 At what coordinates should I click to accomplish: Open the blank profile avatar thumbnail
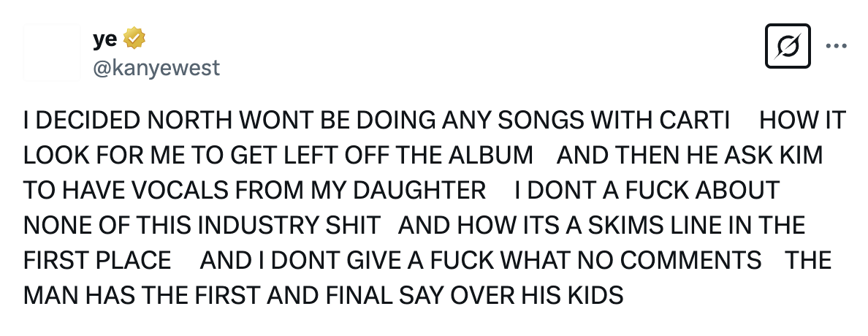(52, 53)
